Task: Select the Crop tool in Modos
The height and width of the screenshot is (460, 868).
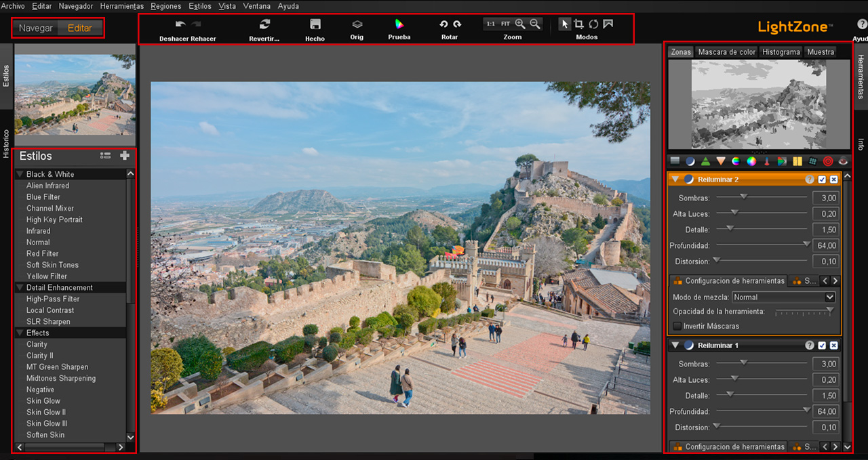Action: (x=579, y=23)
